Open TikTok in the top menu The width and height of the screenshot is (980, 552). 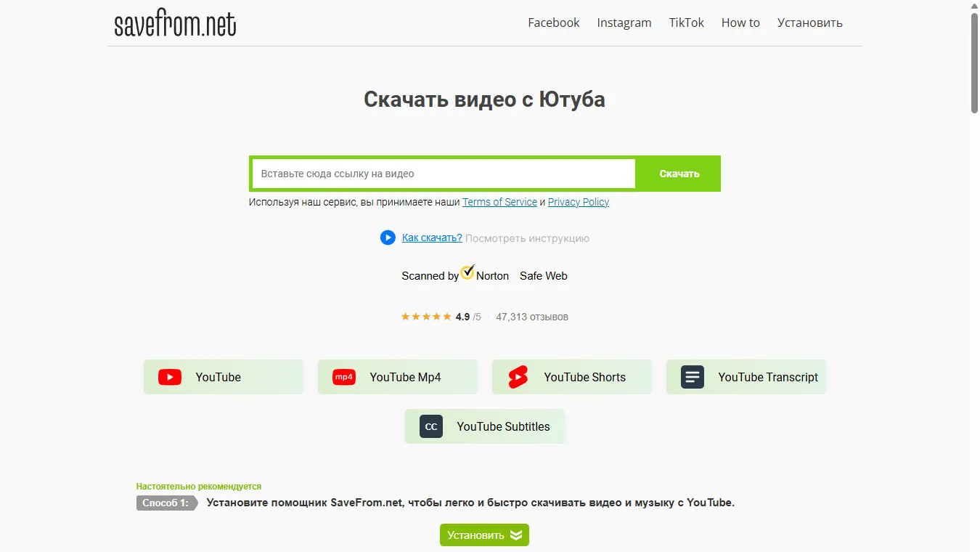[x=687, y=23]
